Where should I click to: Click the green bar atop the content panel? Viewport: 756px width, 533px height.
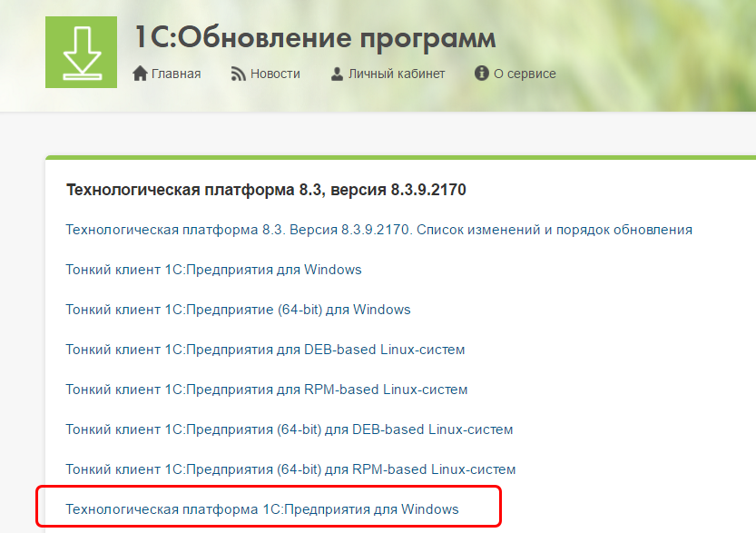click(x=399, y=158)
